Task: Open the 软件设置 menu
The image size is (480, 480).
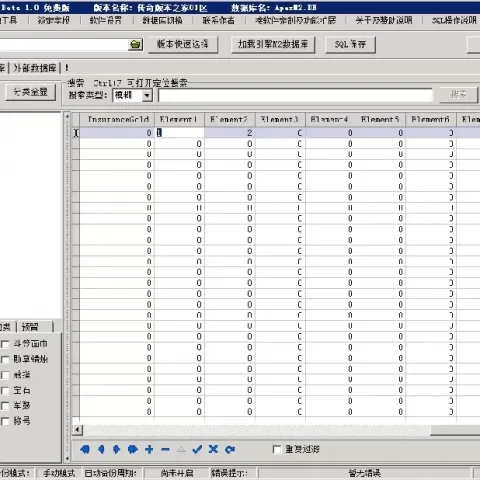Action: [106, 20]
